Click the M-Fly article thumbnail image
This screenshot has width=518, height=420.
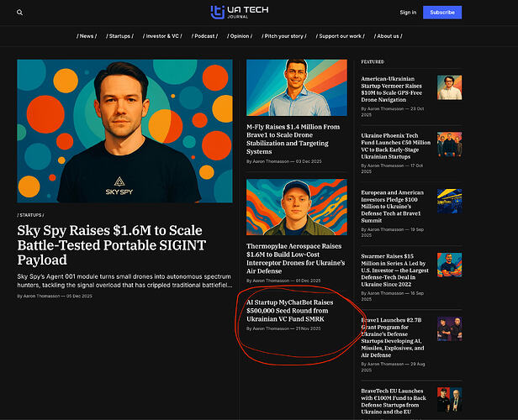point(297,87)
